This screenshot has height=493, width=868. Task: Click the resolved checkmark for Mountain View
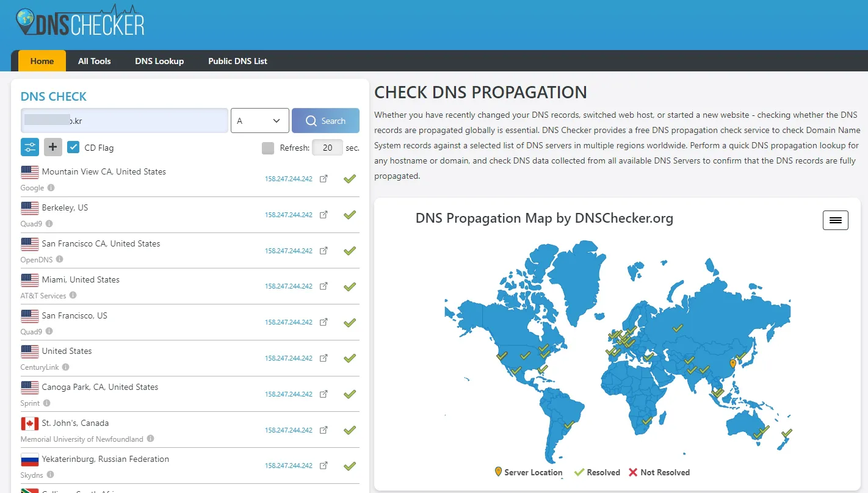(350, 179)
